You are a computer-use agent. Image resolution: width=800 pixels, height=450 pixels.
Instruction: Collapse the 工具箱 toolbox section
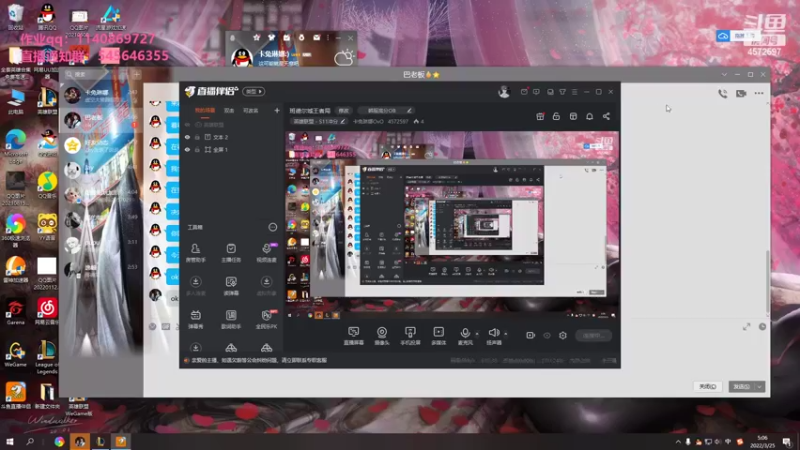coord(272,227)
